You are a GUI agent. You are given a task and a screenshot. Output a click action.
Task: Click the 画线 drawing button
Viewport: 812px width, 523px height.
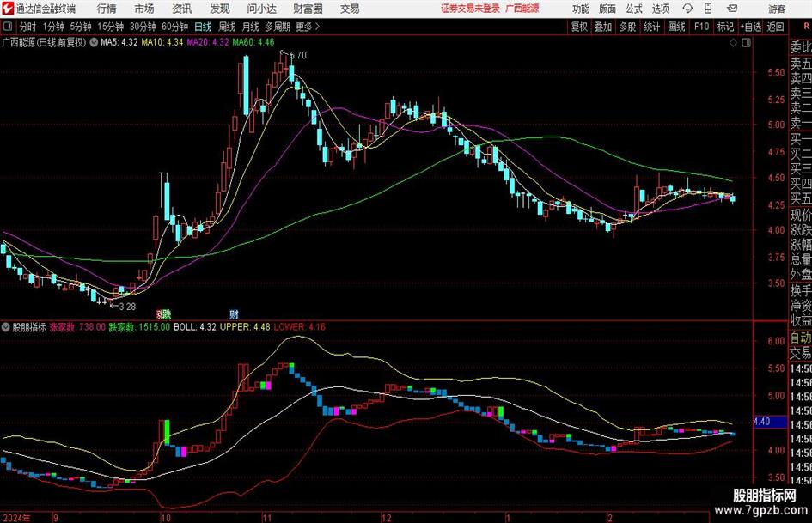(676, 27)
